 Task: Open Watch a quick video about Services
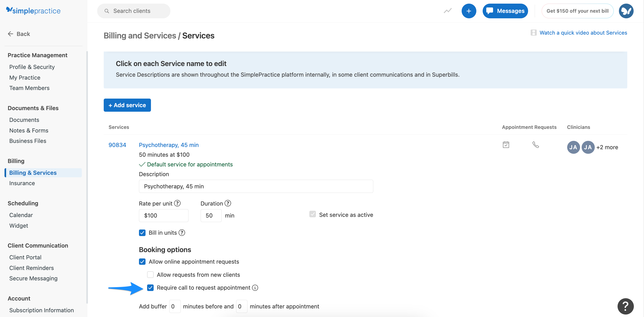pyautogui.click(x=583, y=33)
